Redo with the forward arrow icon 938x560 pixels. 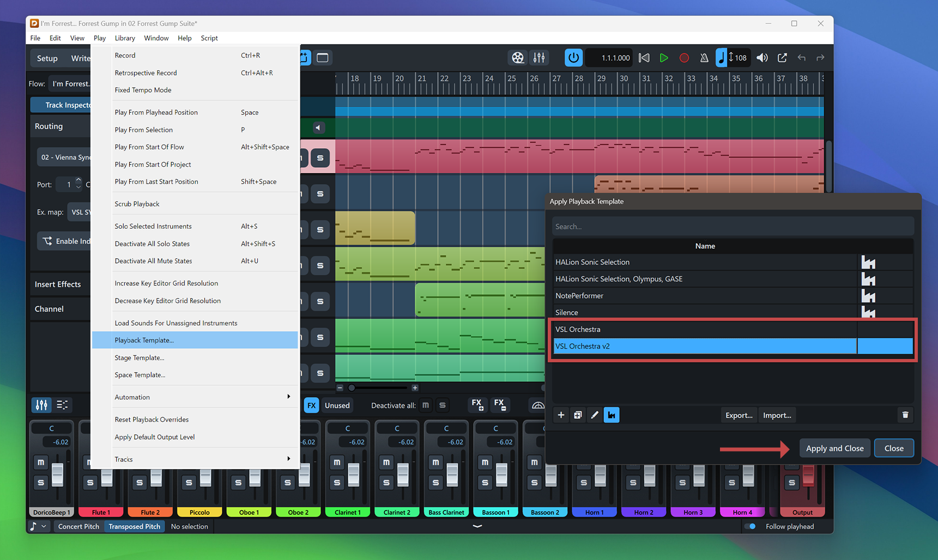click(x=820, y=58)
